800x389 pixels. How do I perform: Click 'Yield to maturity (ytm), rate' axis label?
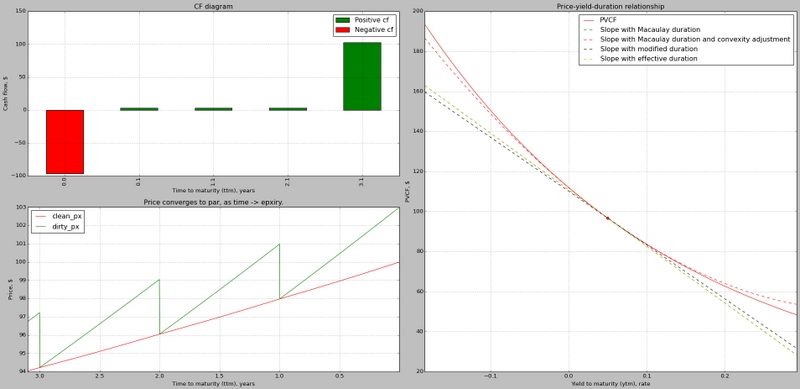(611, 383)
